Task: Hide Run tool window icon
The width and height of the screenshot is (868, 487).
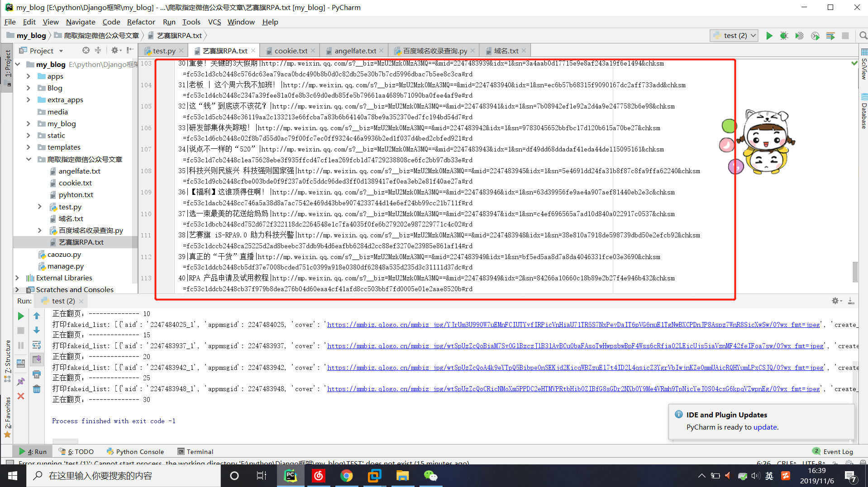Action: pyautogui.click(x=851, y=301)
